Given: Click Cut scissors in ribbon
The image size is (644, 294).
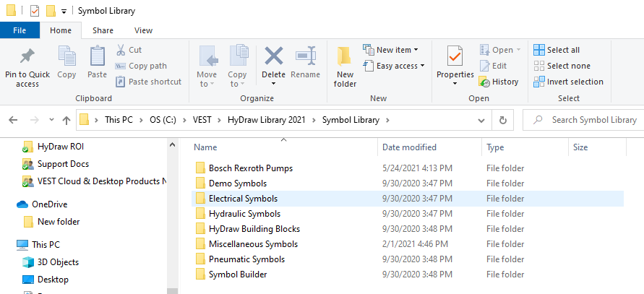Looking at the screenshot, I should tap(129, 50).
